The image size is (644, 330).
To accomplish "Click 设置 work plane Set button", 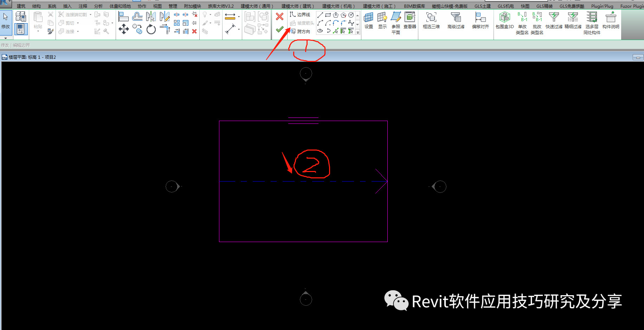I will point(369,20).
